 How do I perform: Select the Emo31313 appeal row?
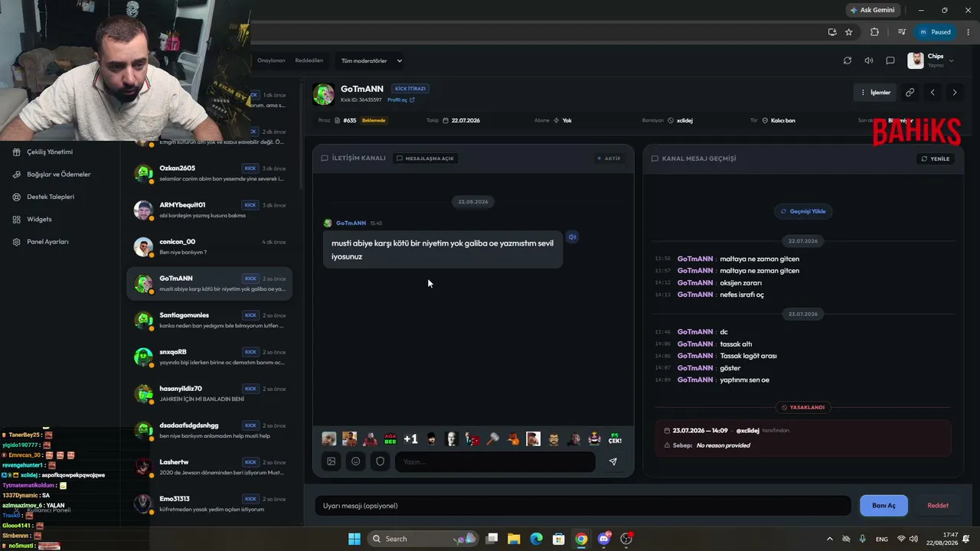[x=210, y=504]
